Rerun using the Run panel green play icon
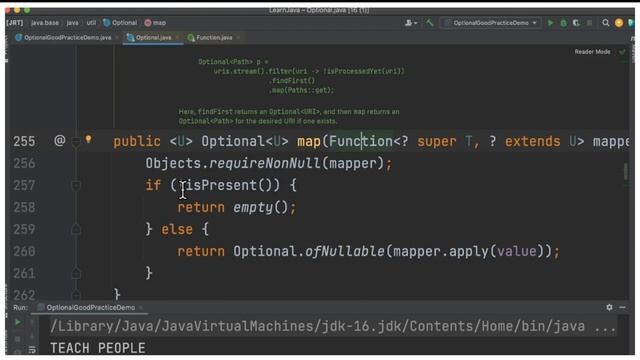The image size is (640, 360). pos(18,322)
